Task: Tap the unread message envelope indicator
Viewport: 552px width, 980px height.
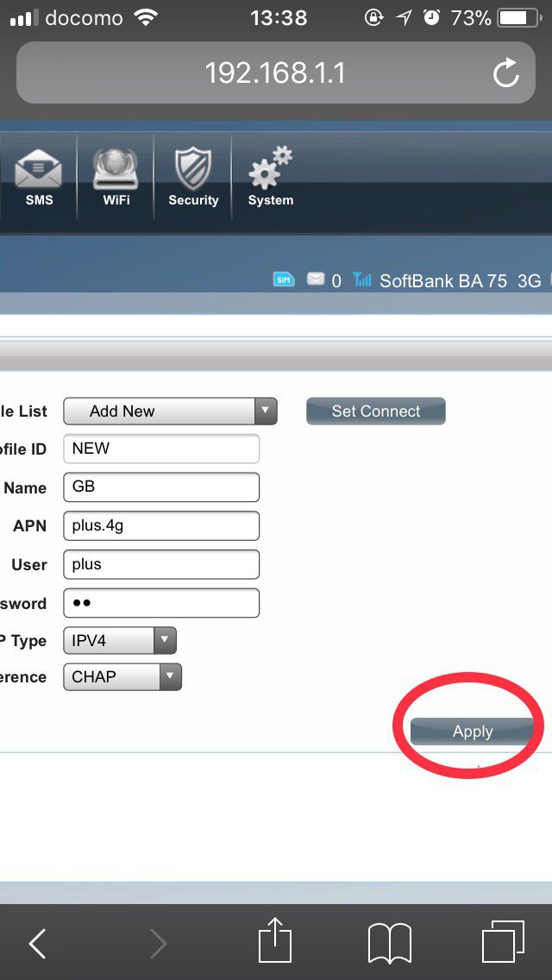Action: 316,280
